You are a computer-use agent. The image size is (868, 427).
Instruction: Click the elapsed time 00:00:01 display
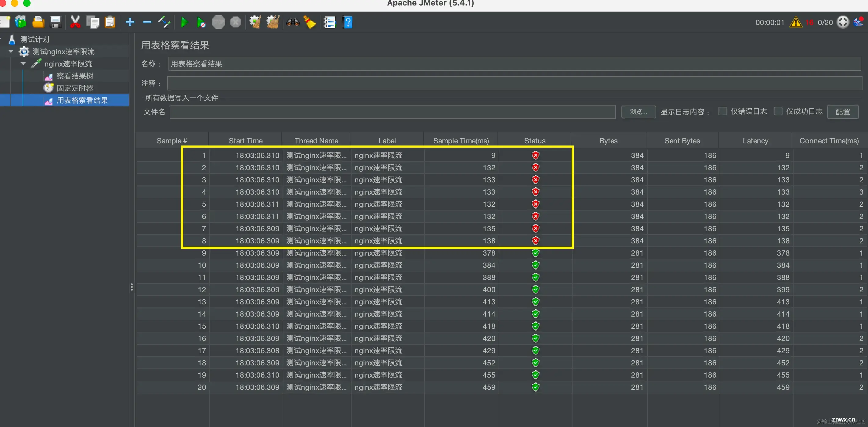pos(770,23)
